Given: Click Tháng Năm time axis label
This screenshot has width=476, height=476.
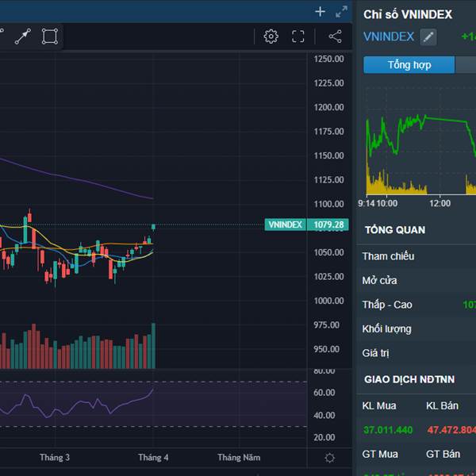Looking at the screenshot, I should [x=239, y=458].
